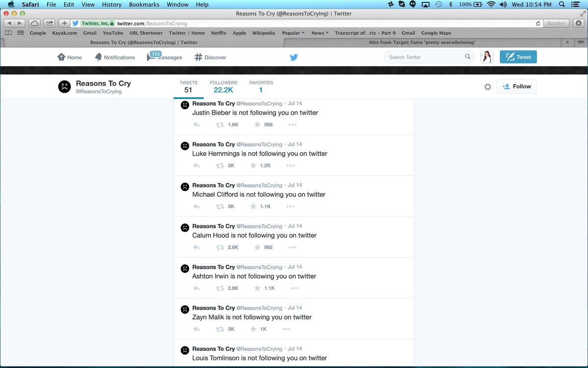Viewport: 588px width, 368px height.
Task: Click the Twitter bird logo in the navbar
Action: tap(294, 57)
